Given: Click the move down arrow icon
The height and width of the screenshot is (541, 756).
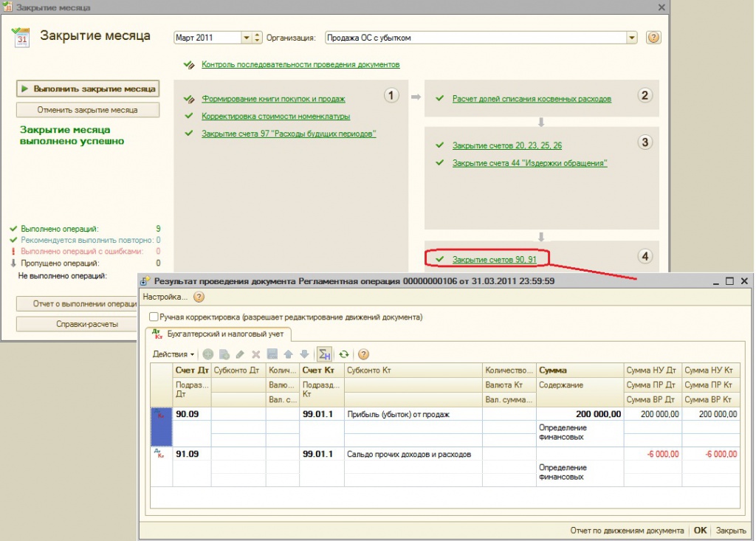Looking at the screenshot, I should pos(304,354).
